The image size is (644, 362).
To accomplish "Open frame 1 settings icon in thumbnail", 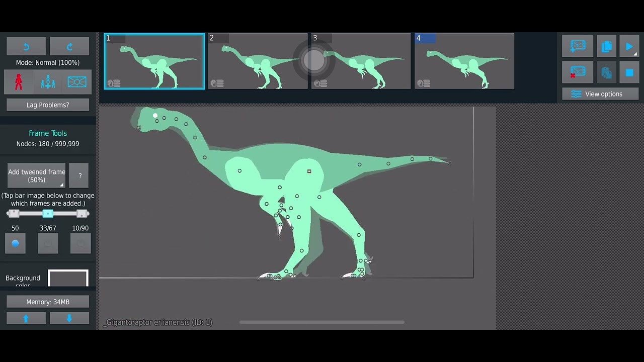I will (114, 83).
